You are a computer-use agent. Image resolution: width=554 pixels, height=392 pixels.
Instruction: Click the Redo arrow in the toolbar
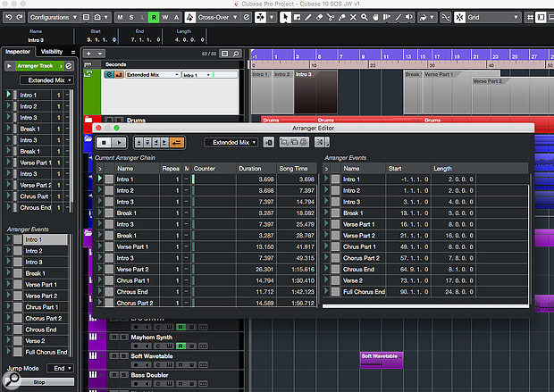(x=20, y=17)
